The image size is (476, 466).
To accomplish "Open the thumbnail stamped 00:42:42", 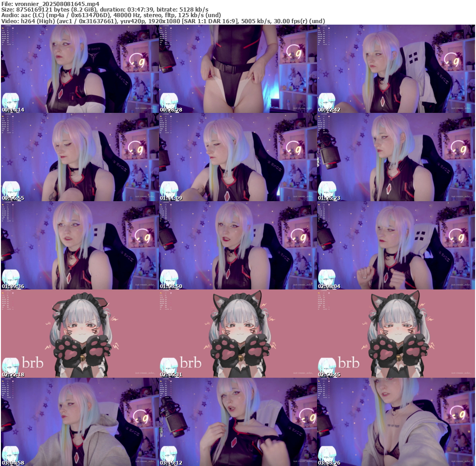I will (x=396, y=69).
